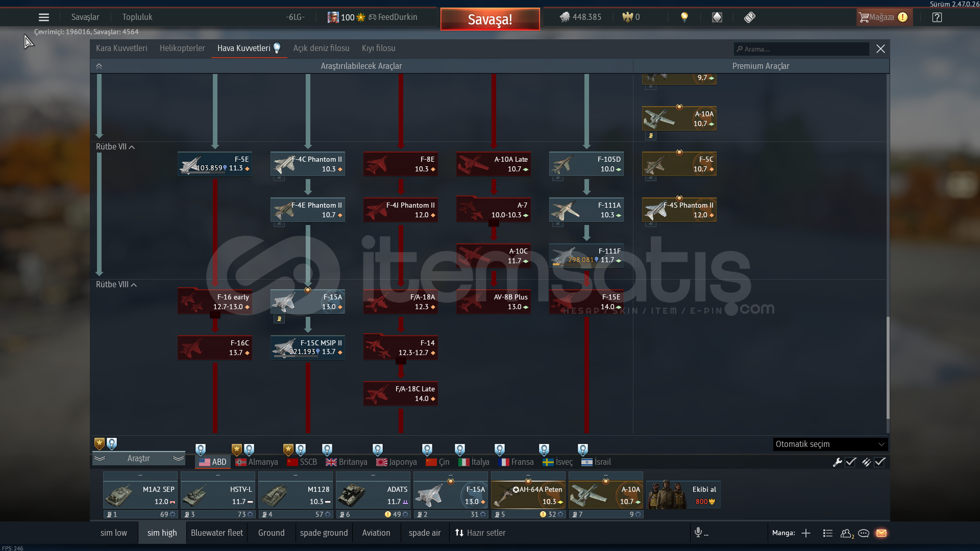Select the spade ground preset
The height and width of the screenshot is (551, 980).
click(324, 533)
